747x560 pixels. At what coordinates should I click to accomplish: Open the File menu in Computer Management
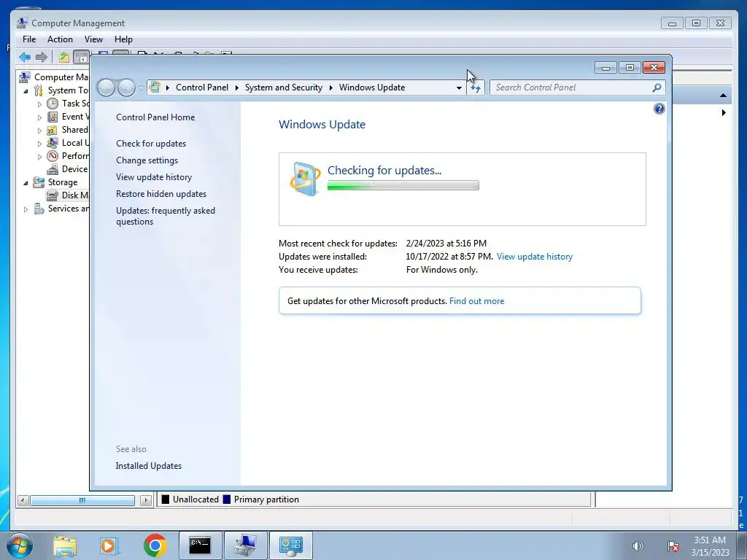click(x=29, y=39)
